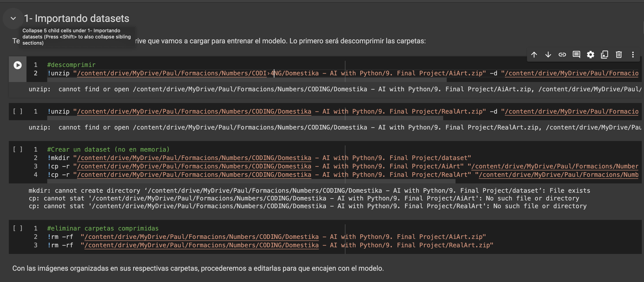Click the AiArt.zip path link in line 2

171,73
